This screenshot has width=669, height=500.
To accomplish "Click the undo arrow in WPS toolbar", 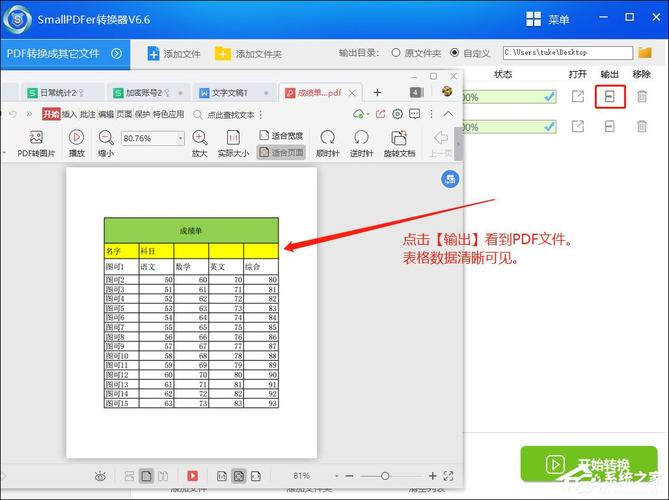I will tap(13, 114).
